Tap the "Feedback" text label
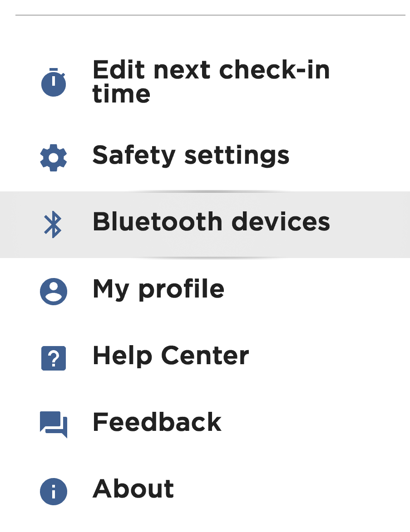 point(157,422)
